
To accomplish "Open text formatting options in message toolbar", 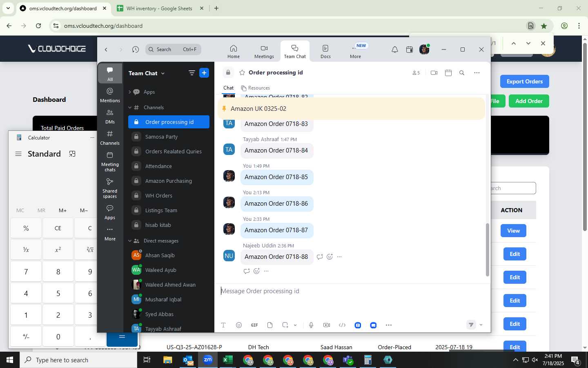I will click(x=223, y=325).
